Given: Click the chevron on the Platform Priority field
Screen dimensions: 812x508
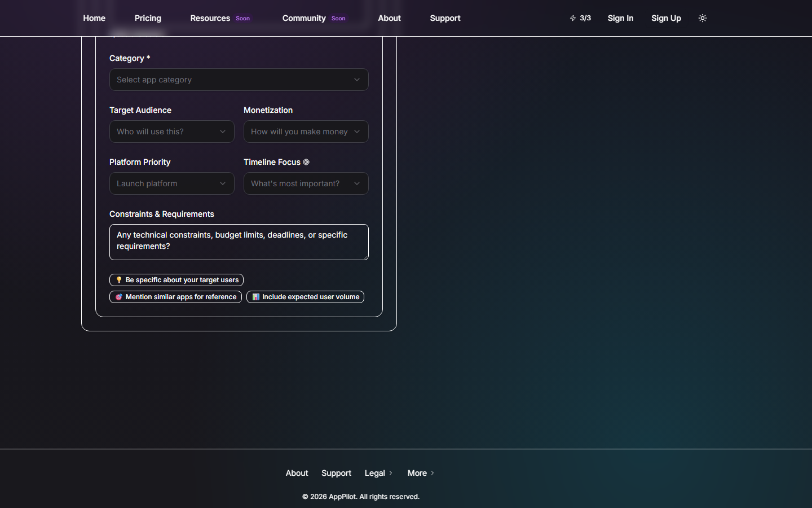Looking at the screenshot, I should 222,183.
